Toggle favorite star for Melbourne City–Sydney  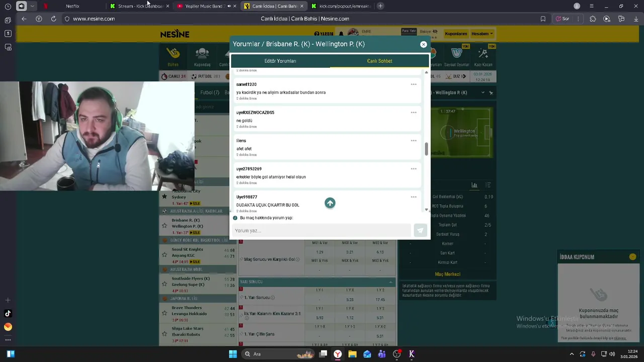tap(164, 197)
